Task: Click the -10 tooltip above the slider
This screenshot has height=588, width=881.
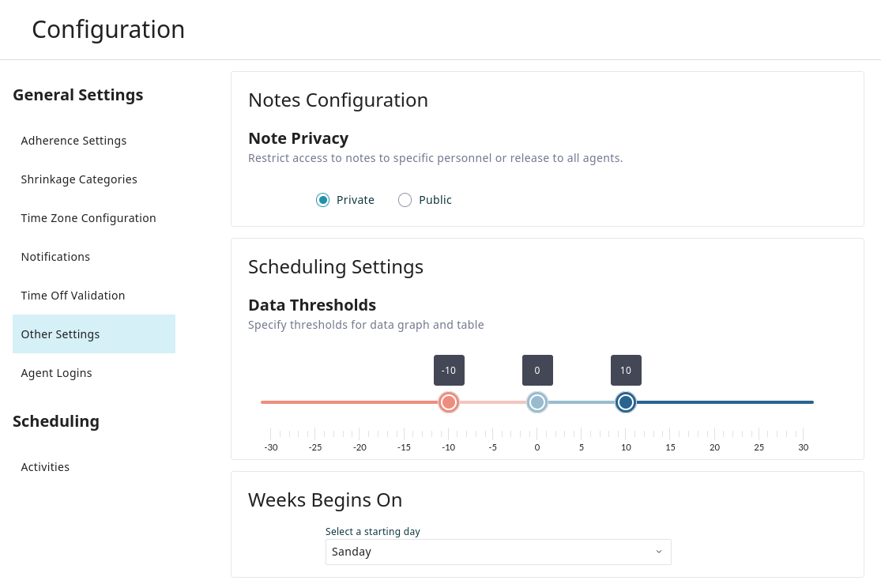Action: [x=449, y=370]
